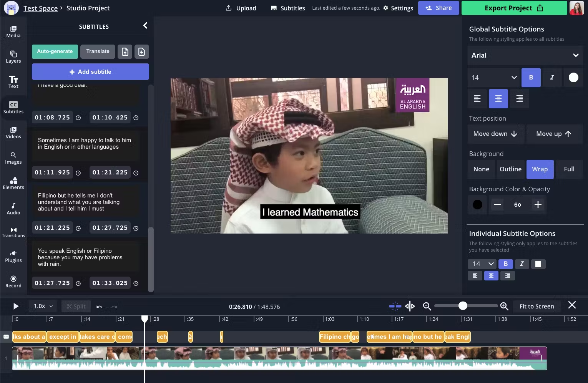
Task: Pick the background color swatch
Action: 477,204
